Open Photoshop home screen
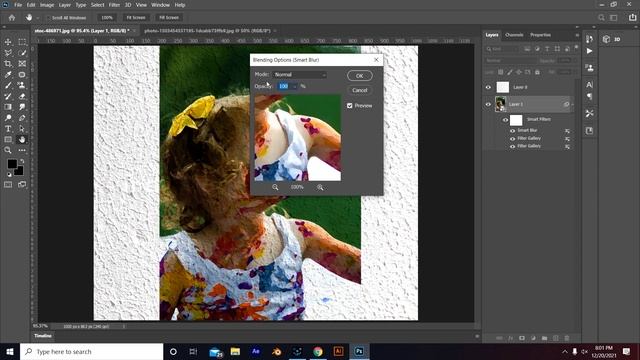This screenshot has width=640, height=360. click(12, 18)
